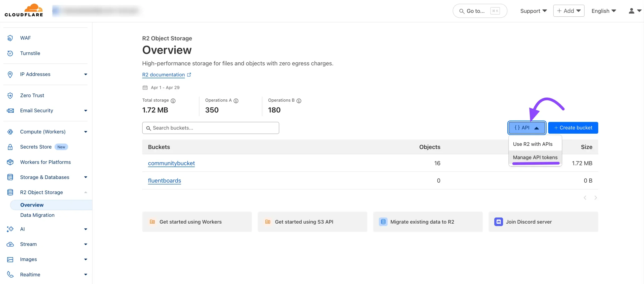This screenshot has height=284, width=644.
Task: Open WAF in the sidebar
Action: (25, 38)
